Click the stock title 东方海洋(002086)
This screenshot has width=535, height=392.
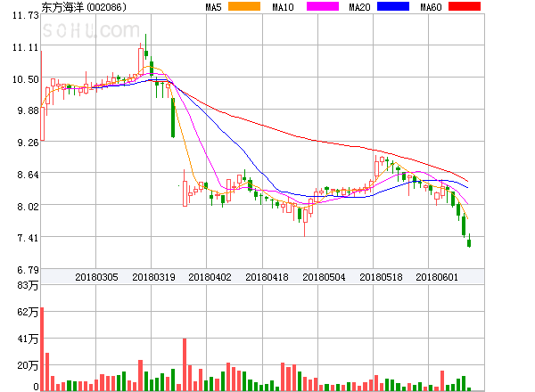tap(84, 7)
